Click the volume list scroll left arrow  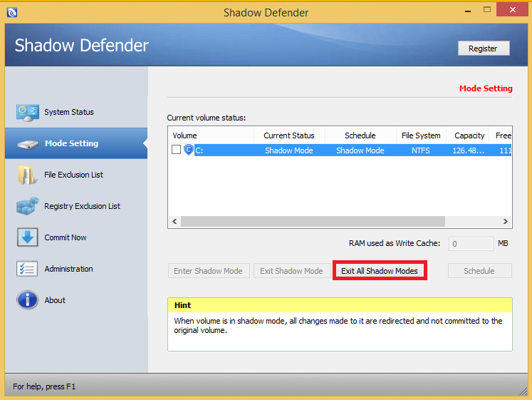tap(174, 222)
